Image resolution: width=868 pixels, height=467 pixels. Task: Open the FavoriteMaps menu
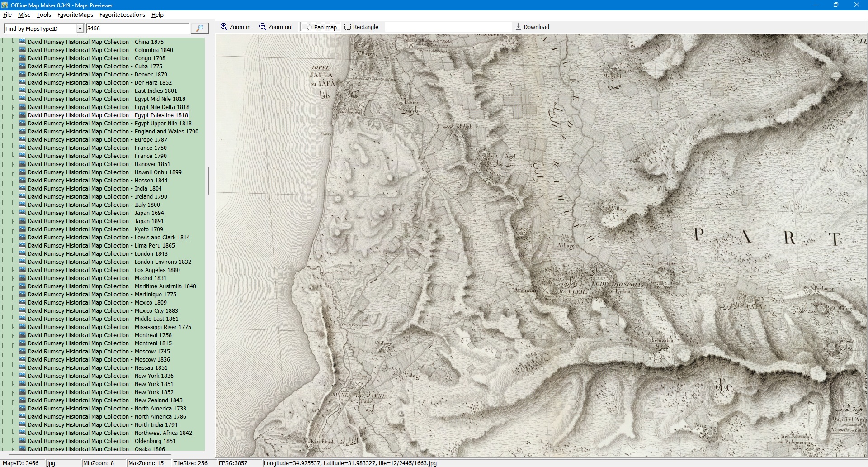75,15
